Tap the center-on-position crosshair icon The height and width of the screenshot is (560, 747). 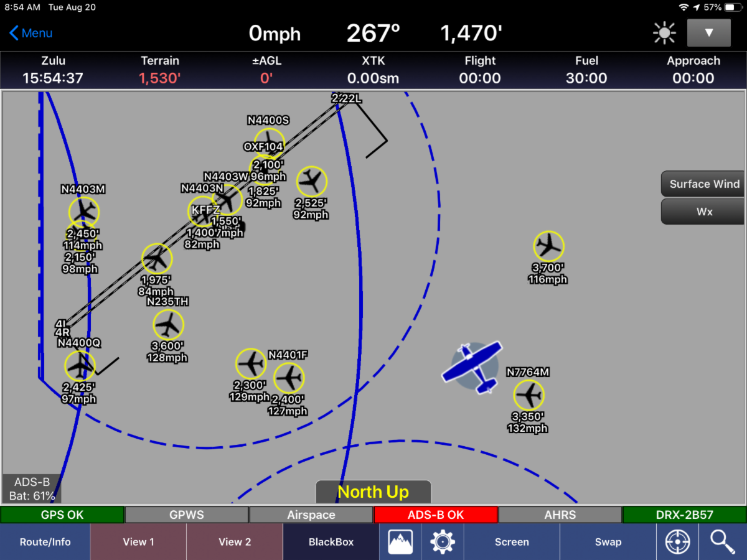pos(677,542)
